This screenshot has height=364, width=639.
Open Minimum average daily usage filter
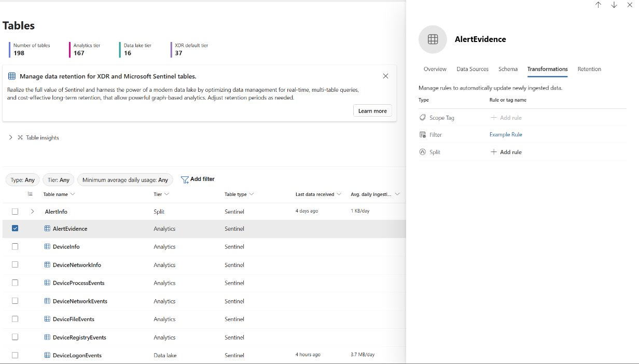click(x=125, y=180)
